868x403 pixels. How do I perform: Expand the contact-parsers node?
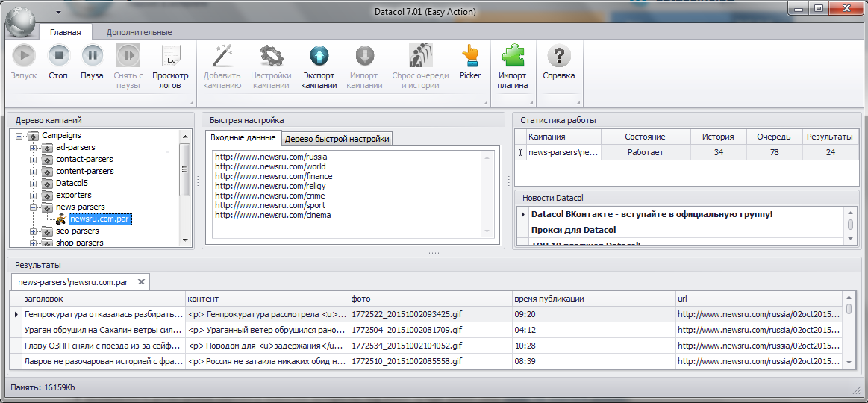tap(34, 160)
